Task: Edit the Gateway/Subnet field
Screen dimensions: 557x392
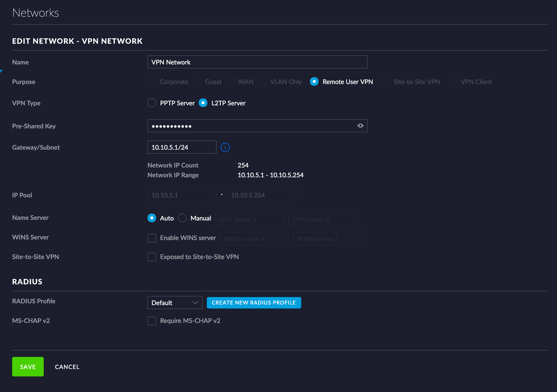Action: tap(182, 147)
